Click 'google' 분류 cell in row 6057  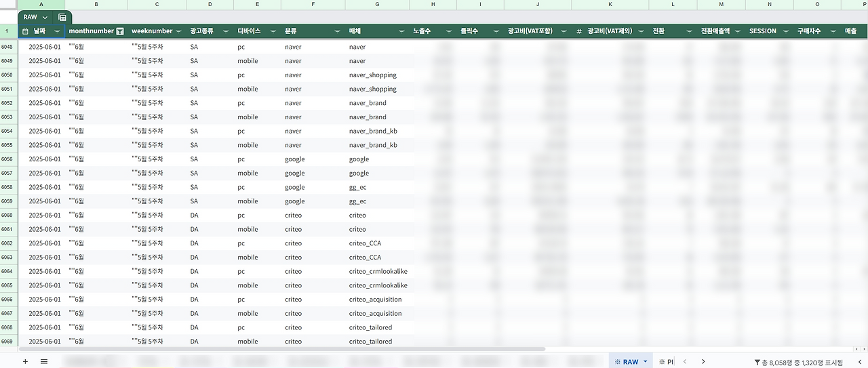(x=313, y=173)
